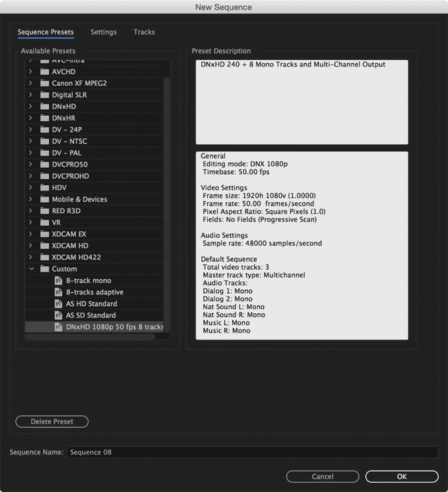
Task: Expand the Digital SLR folder
Action: (x=31, y=95)
